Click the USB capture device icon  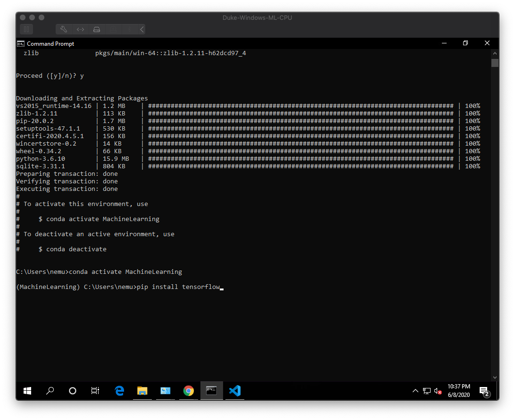(x=113, y=29)
